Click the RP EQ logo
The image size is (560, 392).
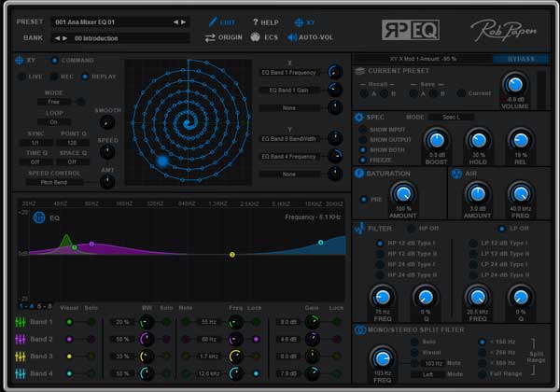[x=411, y=30]
